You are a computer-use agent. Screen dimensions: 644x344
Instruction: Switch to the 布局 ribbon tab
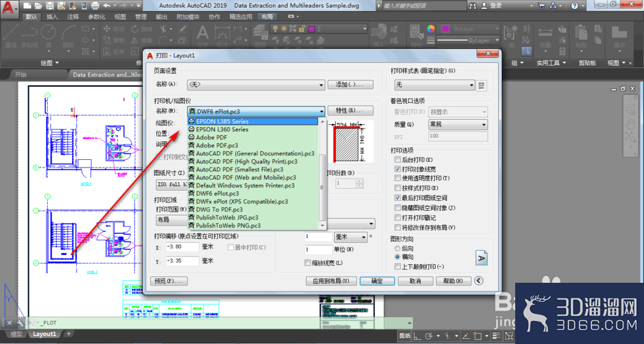point(267,17)
